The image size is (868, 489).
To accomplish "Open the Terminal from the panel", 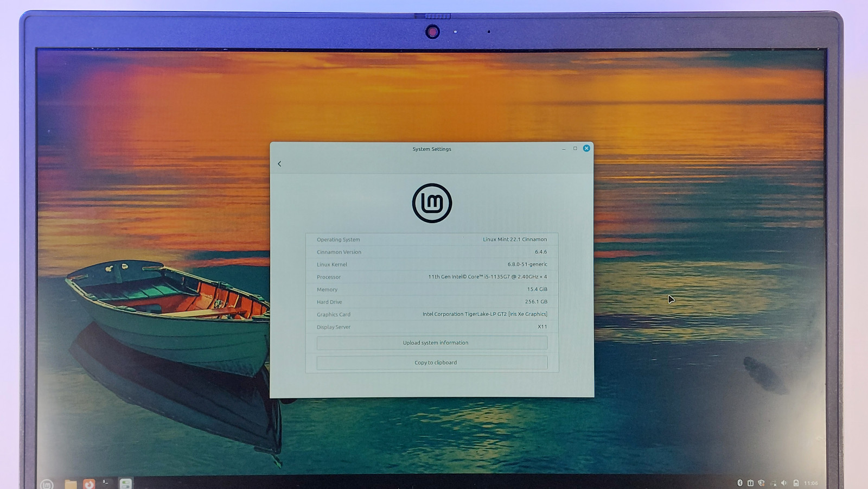I will pyautogui.click(x=107, y=483).
